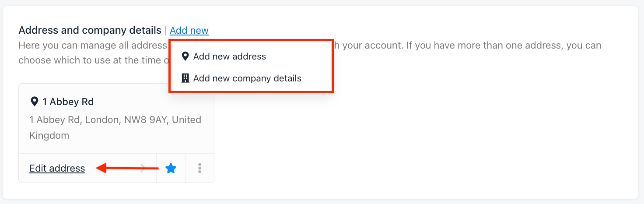
Task: Toggle the blue star default address icon
Action: pos(171,168)
